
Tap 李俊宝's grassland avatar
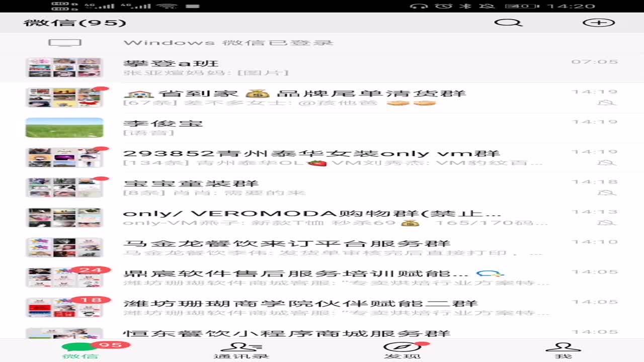64,128
